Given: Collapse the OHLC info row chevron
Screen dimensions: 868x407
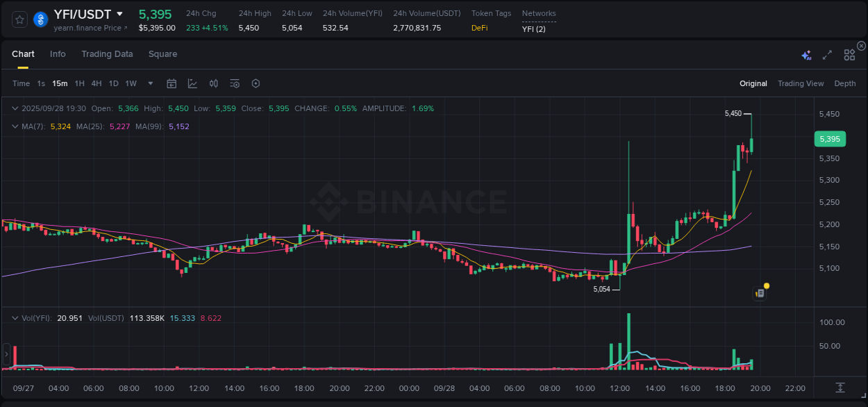Looking at the screenshot, I should point(14,108).
